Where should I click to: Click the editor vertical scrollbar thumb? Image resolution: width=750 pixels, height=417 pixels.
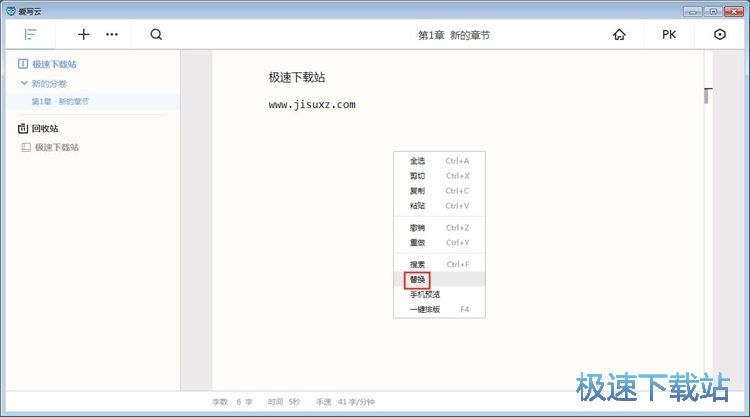click(707, 96)
